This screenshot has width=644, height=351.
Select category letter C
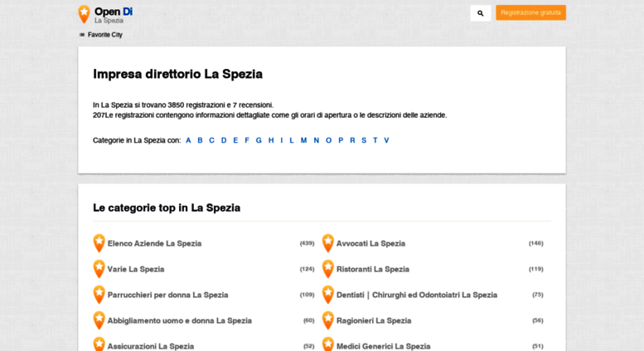click(x=211, y=140)
